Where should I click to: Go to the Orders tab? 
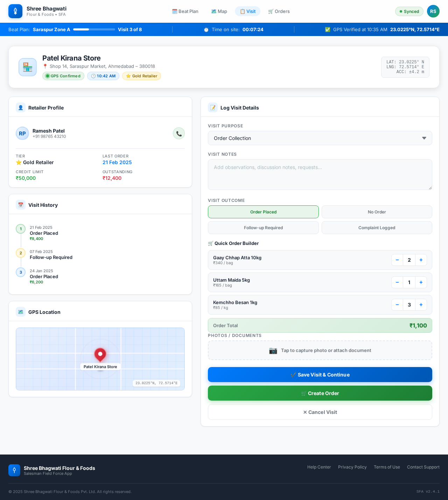pyautogui.click(x=279, y=11)
